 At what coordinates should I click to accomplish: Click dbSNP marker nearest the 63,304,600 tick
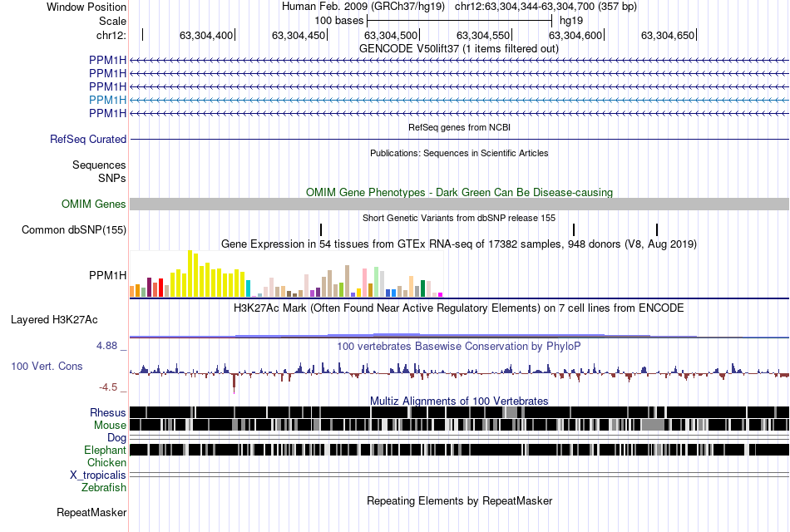pos(574,229)
